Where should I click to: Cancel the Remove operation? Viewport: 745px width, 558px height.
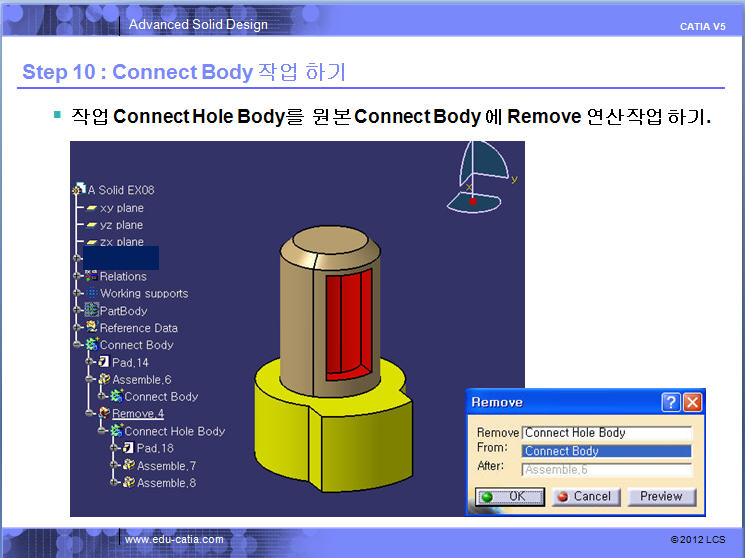click(584, 496)
